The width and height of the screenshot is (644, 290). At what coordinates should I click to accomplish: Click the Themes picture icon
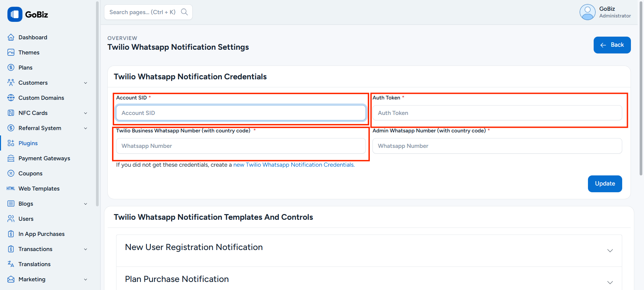[11, 52]
